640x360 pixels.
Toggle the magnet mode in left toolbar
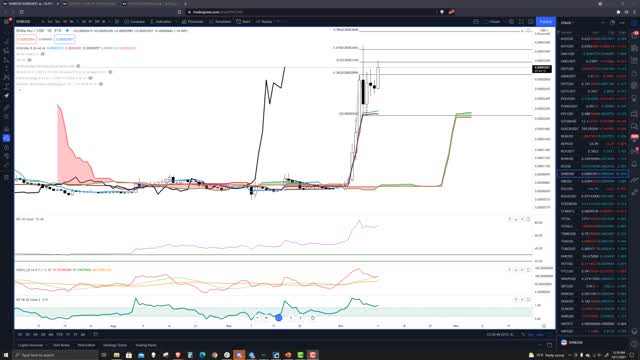tap(7, 129)
